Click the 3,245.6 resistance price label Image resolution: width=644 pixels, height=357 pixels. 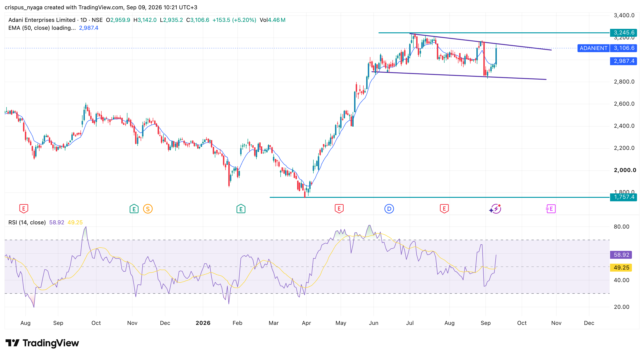tap(624, 33)
